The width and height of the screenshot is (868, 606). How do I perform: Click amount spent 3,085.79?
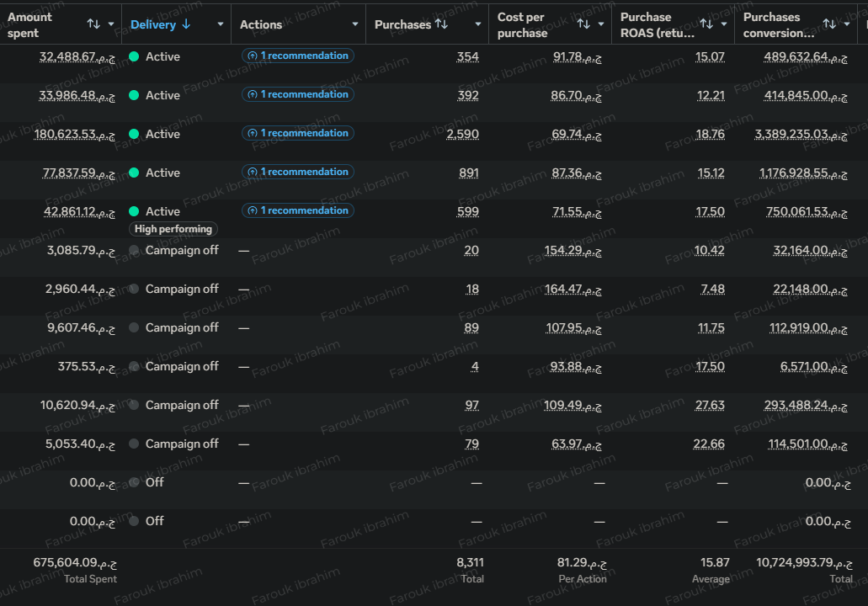[82, 251]
